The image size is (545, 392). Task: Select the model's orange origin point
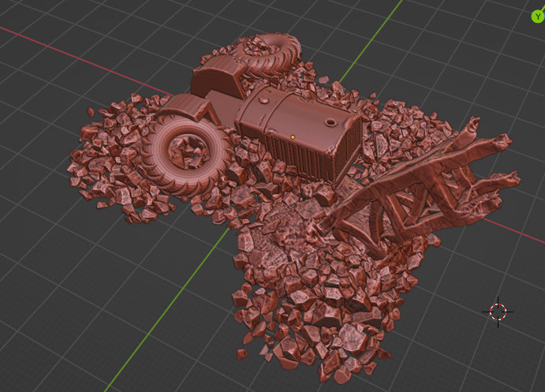coord(293,137)
